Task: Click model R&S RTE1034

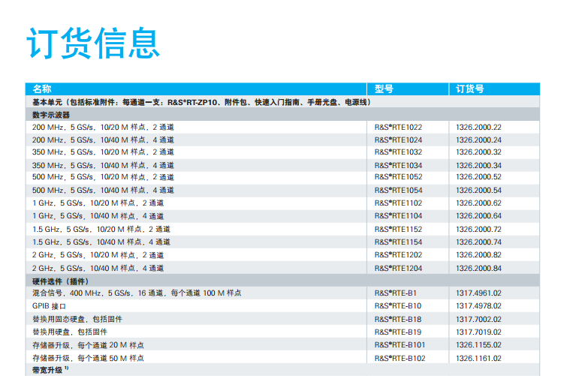Action: tap(398, 165)
